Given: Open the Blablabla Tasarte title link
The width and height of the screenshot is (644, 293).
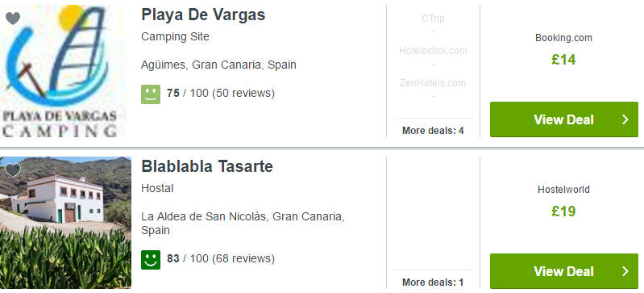Looking at the screenshot, I should 207,166.
